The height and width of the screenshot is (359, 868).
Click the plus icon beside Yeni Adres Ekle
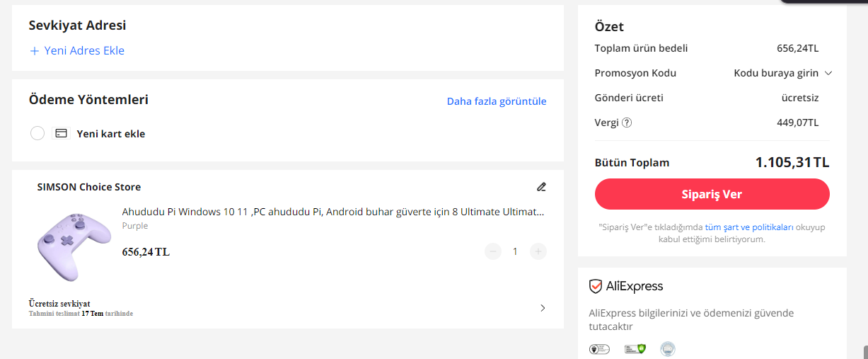[34, 51]
